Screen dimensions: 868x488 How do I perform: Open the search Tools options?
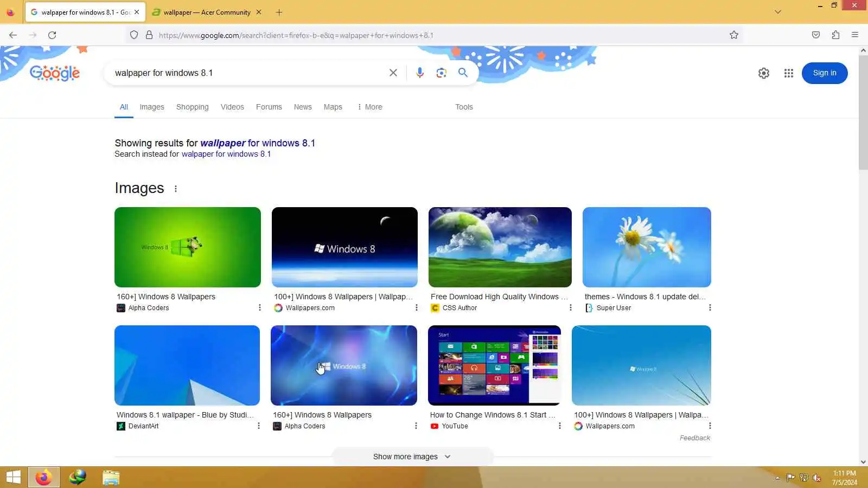click(464, 107)
